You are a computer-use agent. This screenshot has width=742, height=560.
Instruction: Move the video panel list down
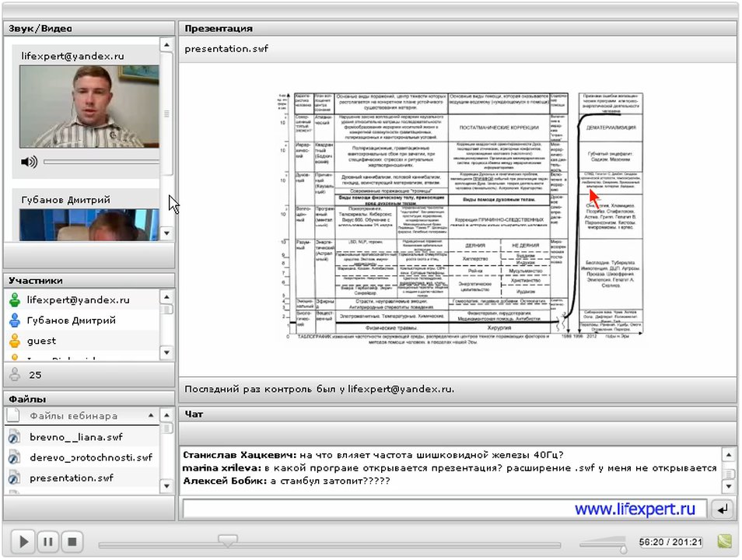(x=166, y=233)
